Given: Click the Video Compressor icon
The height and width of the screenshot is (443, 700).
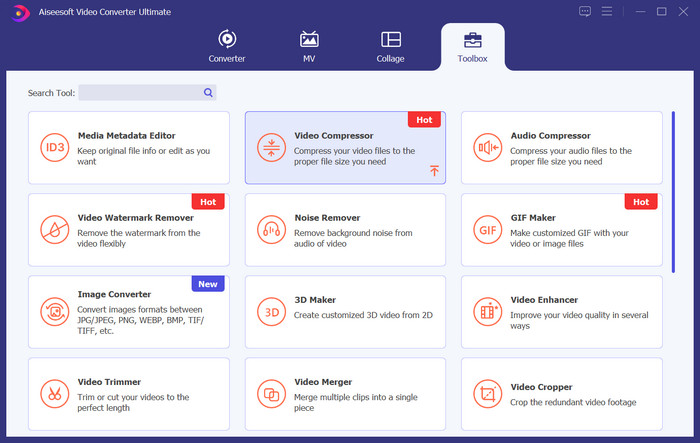Looking at the screenshot, I should coord(271,147).
